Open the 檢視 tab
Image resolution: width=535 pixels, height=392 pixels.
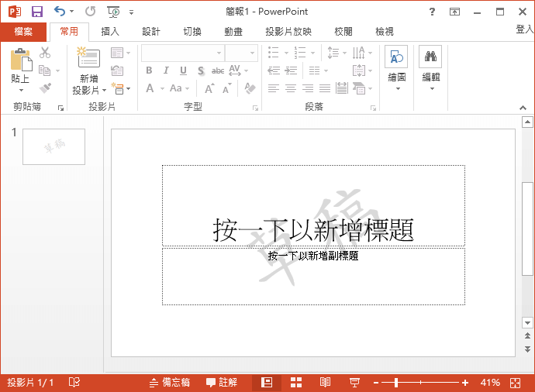coord(384,32)
